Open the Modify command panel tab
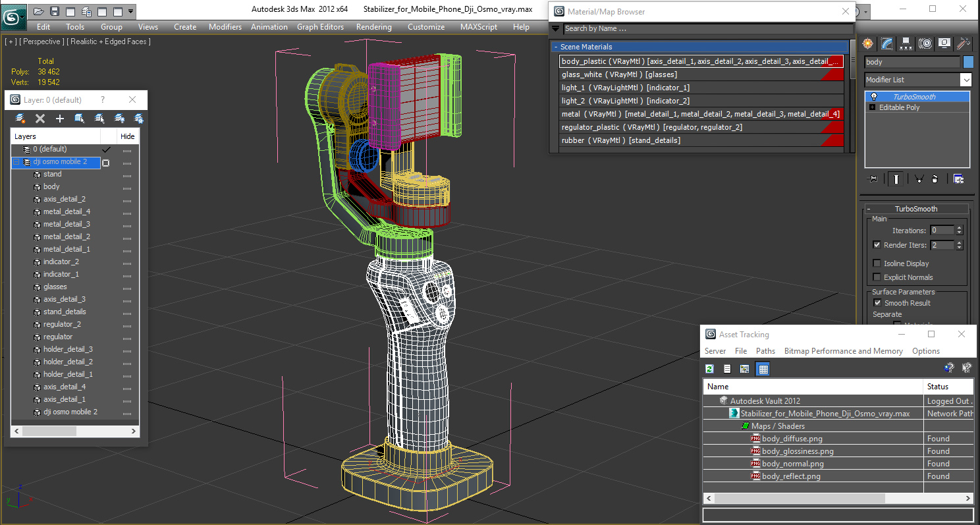 [x=887, y=43]
